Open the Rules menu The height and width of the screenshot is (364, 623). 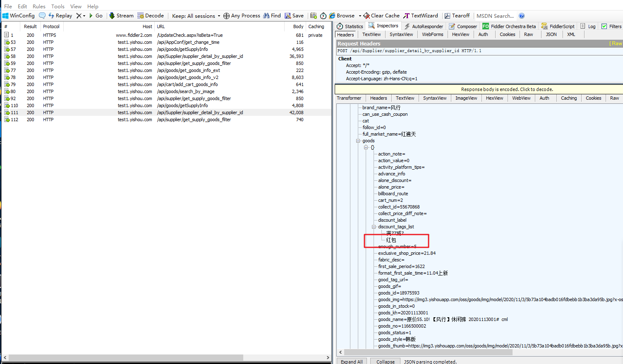coord(39,6)
